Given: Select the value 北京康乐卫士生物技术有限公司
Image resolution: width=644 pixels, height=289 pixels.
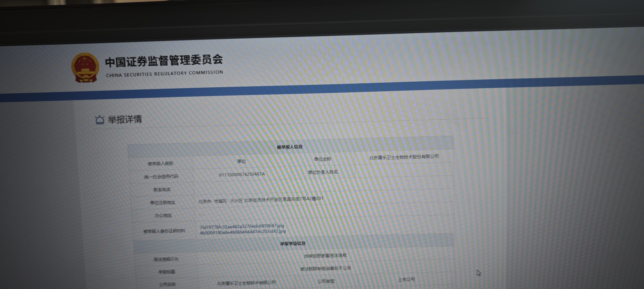Looking at the screenshot, I should [247, 283].
